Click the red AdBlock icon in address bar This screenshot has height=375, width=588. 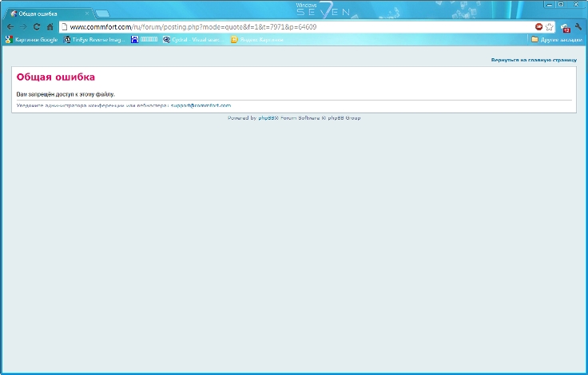pos(539,26)
